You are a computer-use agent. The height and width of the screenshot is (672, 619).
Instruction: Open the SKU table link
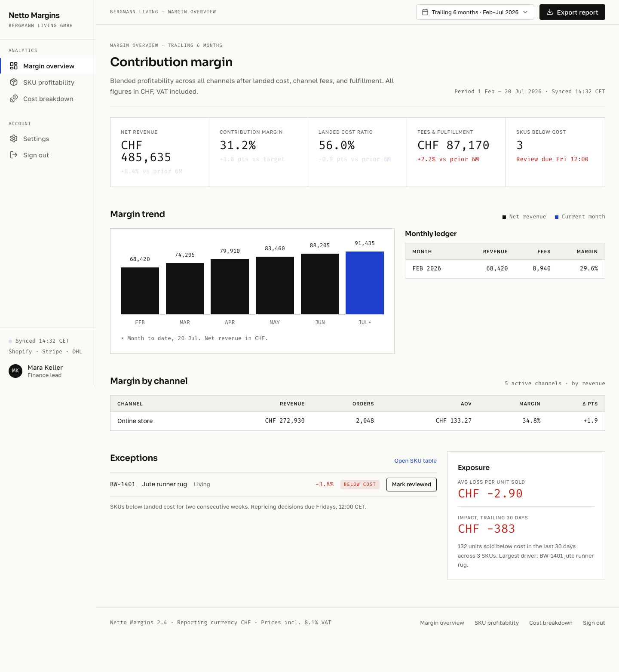click(415, 460)
